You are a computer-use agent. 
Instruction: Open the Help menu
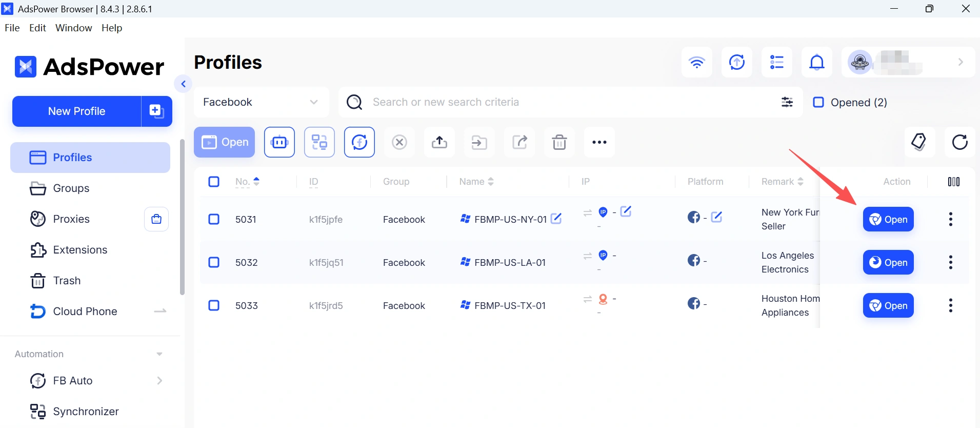pos(112,28)
